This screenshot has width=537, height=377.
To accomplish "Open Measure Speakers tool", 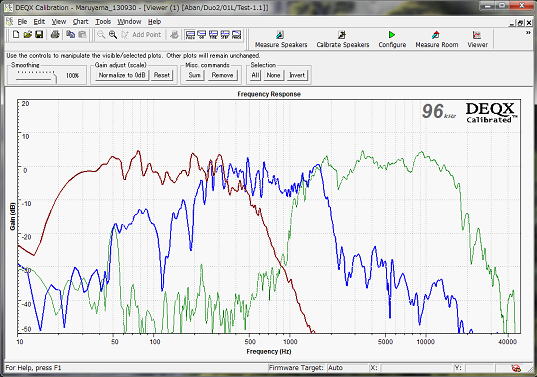I will (x=281, y=39).
